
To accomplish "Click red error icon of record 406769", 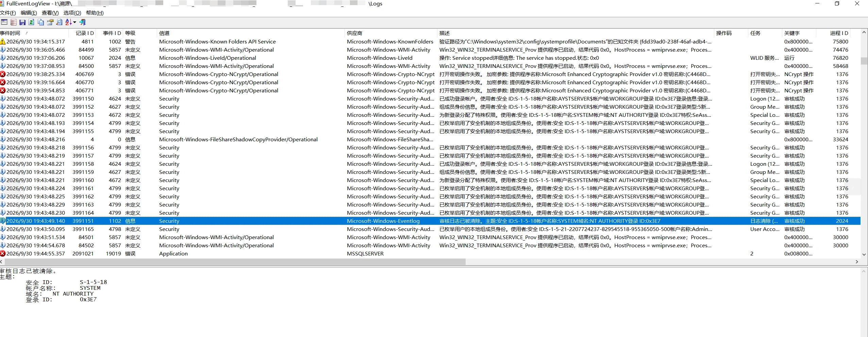I will tap(3, 74).
